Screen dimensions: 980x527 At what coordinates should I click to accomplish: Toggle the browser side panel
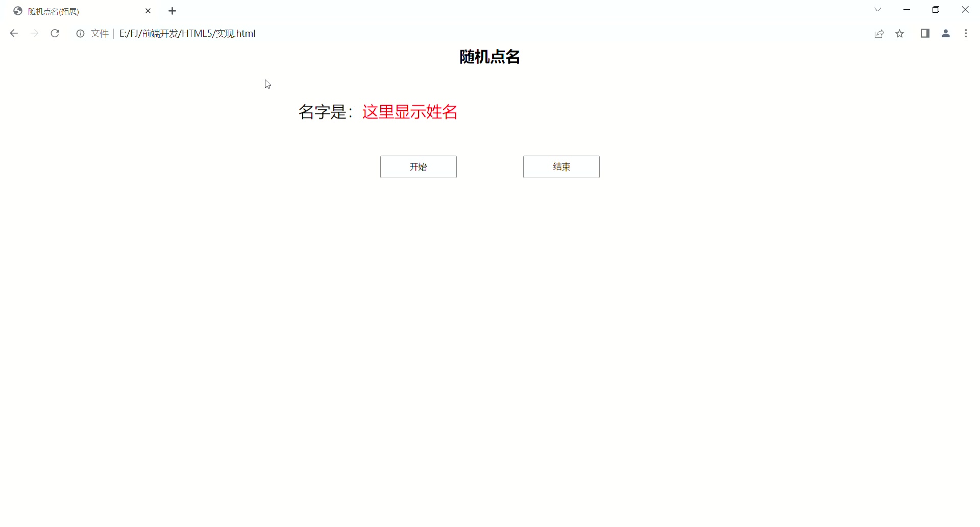point(925,34)
